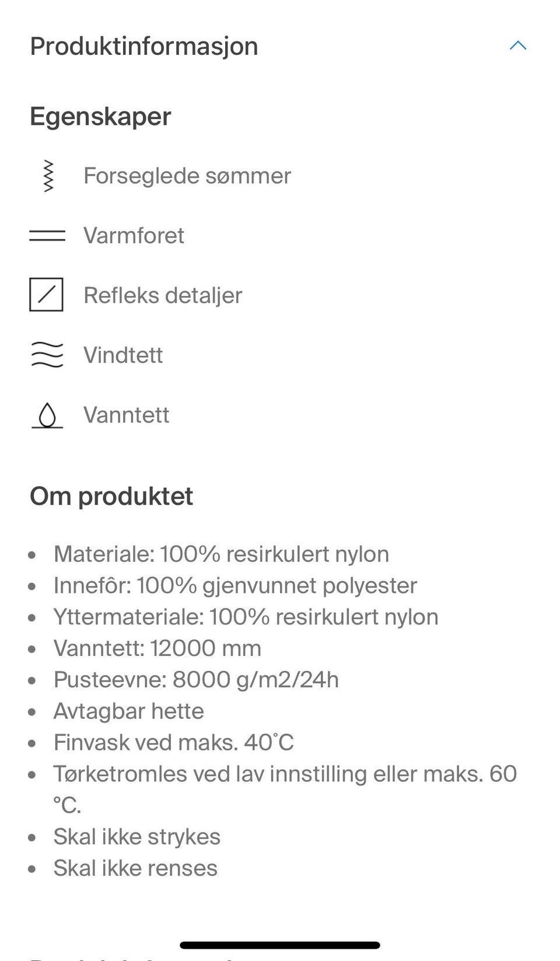Select the Refleks detaljer label
The width and height of the screenshot is (560, 961).
[x=163, y=295]
